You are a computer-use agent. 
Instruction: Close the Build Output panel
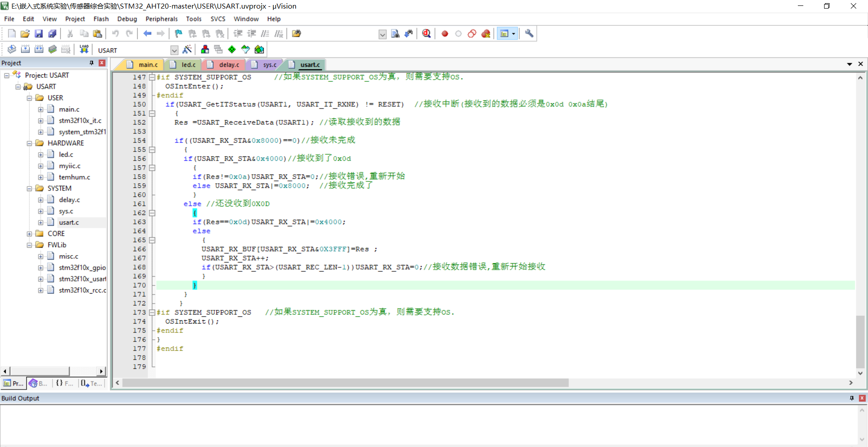(862, 398)
